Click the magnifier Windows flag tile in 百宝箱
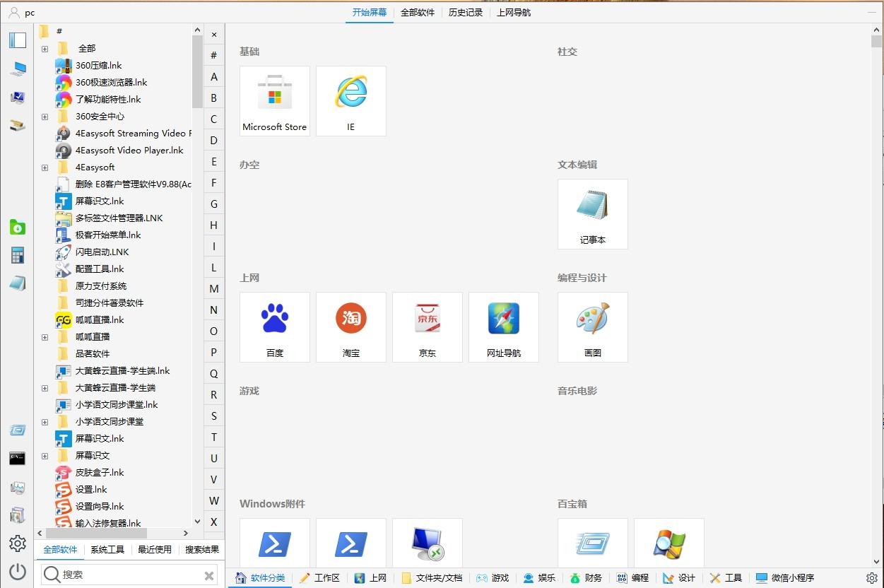This screenshot has height=588, width=884. click(x=669, y=544)
